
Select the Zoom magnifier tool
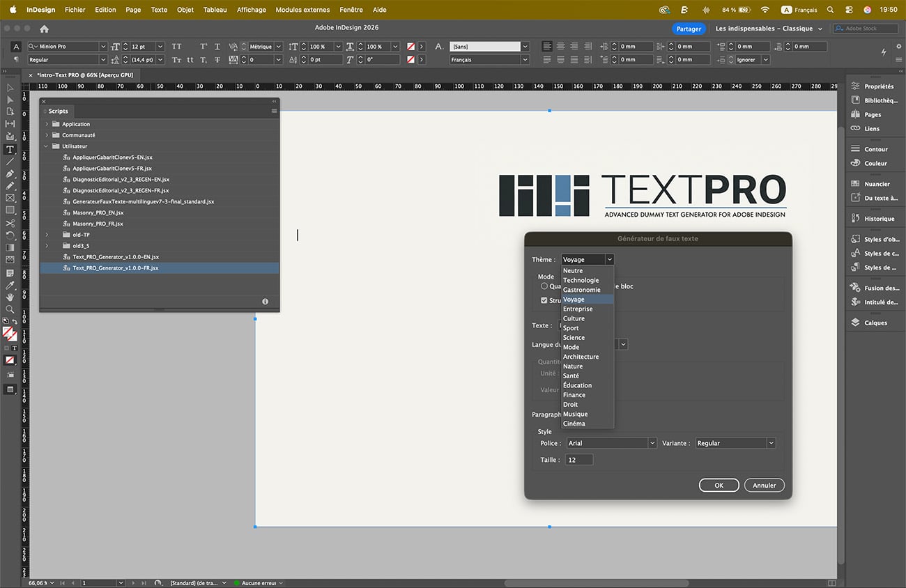coord(10,309)
